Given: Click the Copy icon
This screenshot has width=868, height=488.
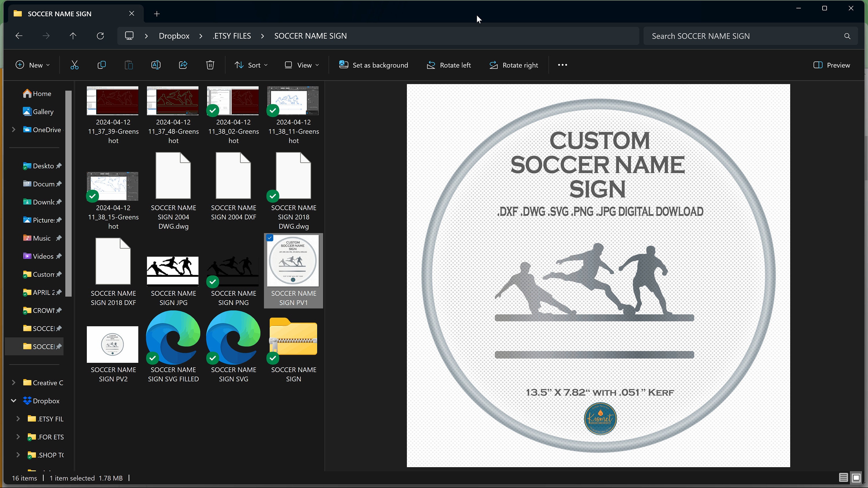Looking at the screenshot, I should 102,65.
